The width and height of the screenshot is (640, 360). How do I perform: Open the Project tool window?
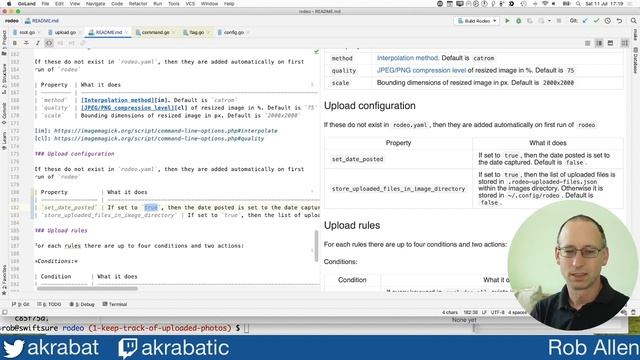tap(4, 42)
